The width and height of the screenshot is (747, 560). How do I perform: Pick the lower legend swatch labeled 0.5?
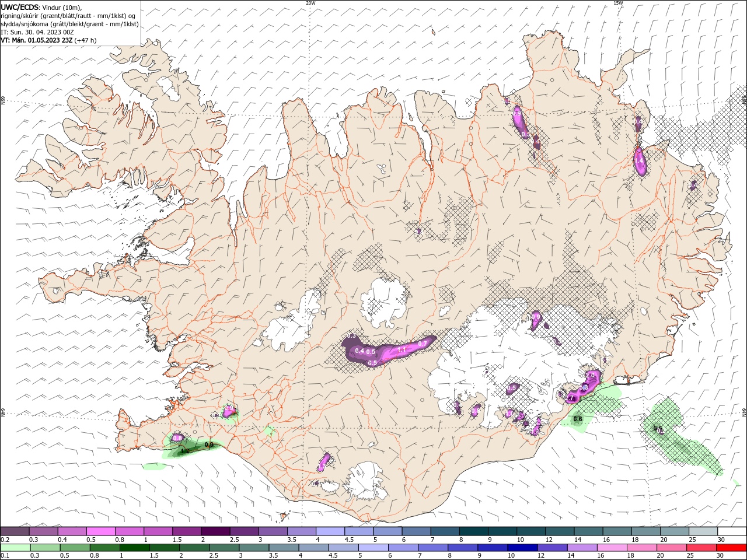click(75, 548)
